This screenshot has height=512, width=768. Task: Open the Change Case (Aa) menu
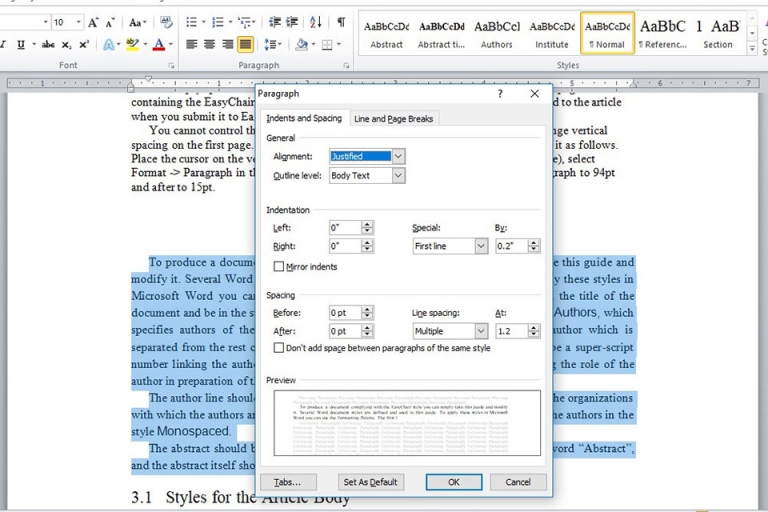click(137, 22)
